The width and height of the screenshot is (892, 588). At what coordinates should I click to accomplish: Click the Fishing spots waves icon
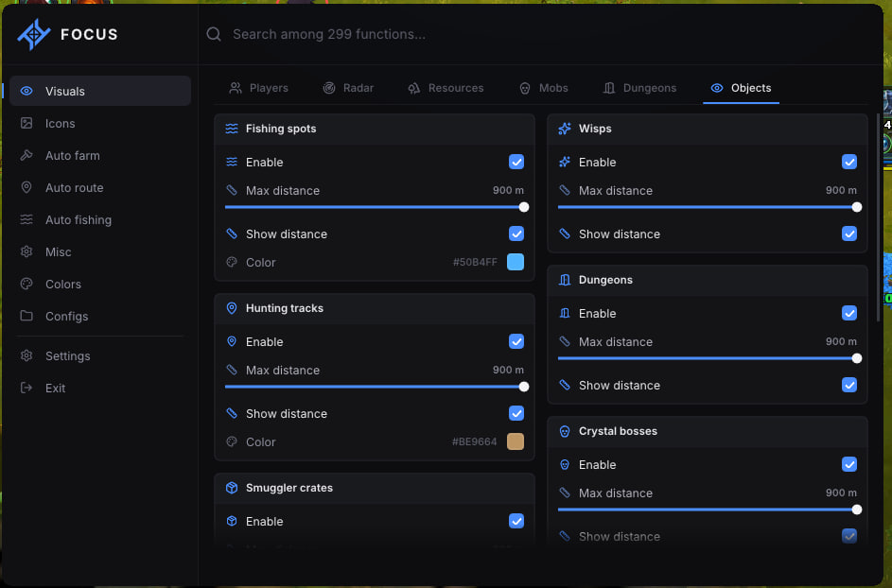pos(232,129)
